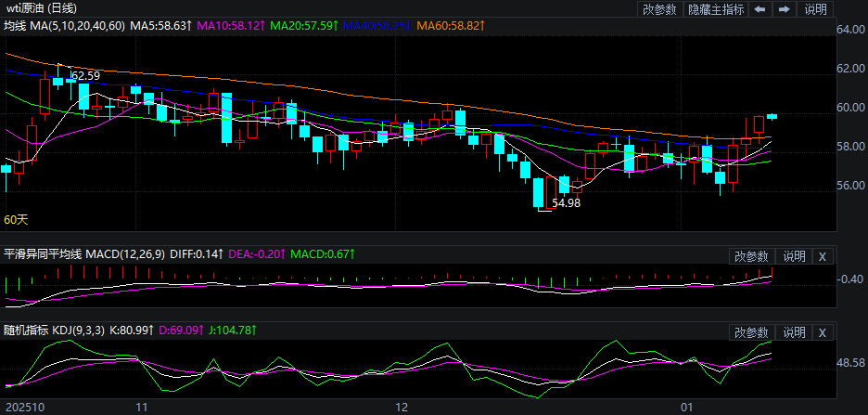Image resolution: width=868 pixels, height=415 pixels.
Task: Click the 均线 MA(5,10,20,40,60) indicator label
Action: [63, 25]
